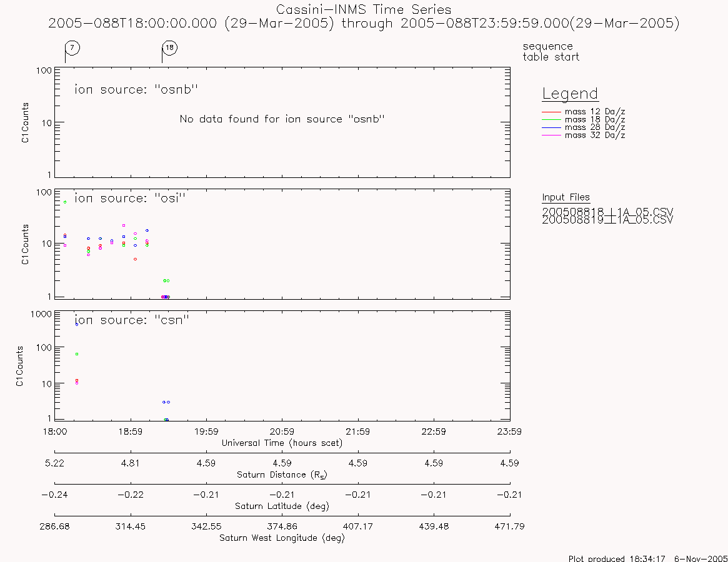Click the Input Files heading
Screen dimensions: 728x562
pos(566,198)
